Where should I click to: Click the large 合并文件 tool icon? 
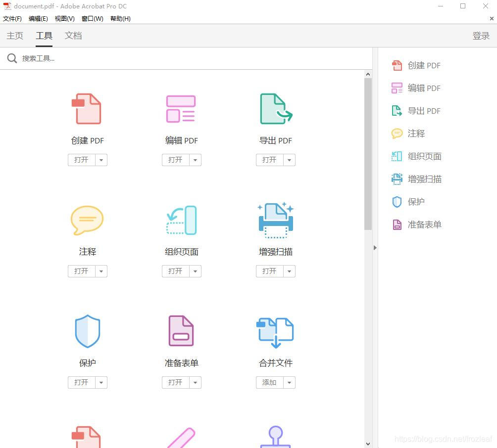click(275, 332)
